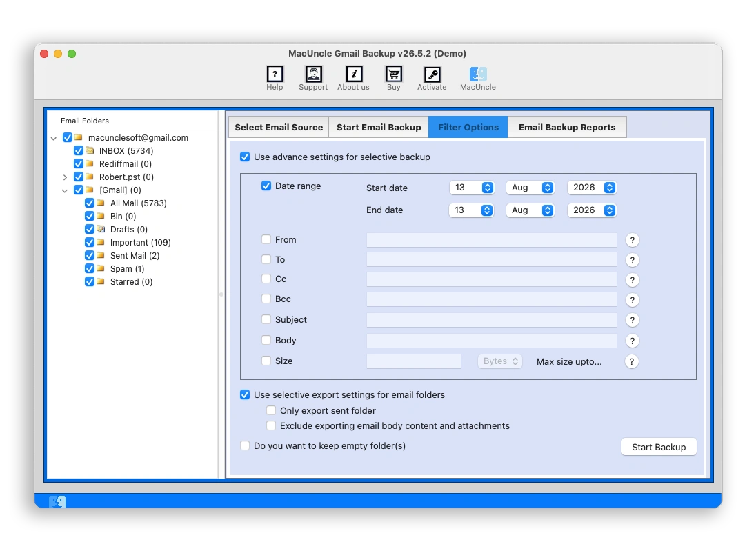Click help icon for To field
756x551 pixels.
click(632, 260)
